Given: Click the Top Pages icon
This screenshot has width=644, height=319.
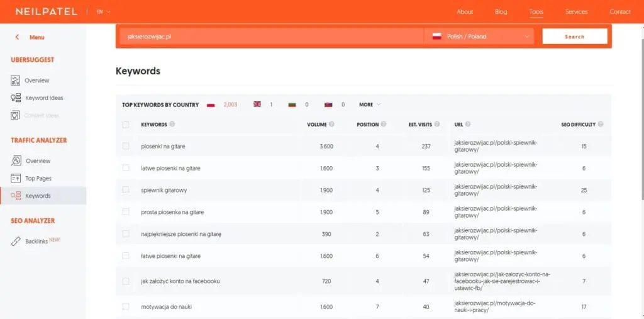Looking at the screenshot, I should [x=16, y=179].
